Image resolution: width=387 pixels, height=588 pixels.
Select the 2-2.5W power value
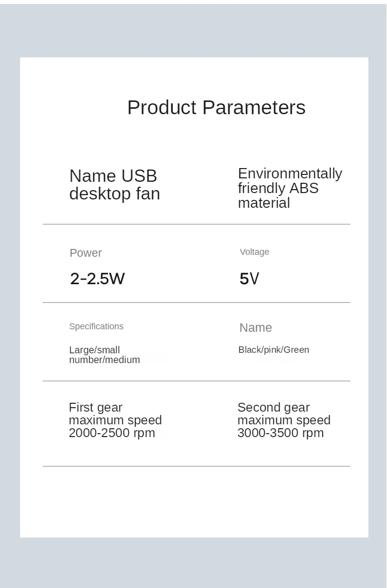coord(97,278)
